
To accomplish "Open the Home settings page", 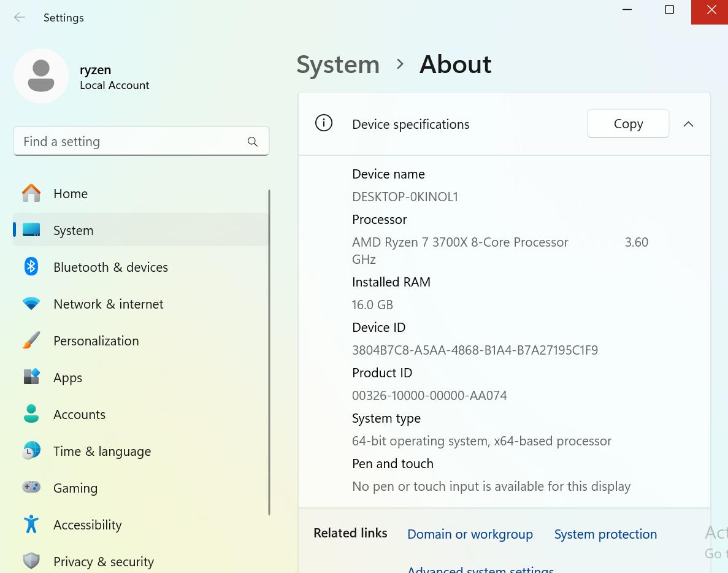I will pyautogui.click(x=141, y=193).
